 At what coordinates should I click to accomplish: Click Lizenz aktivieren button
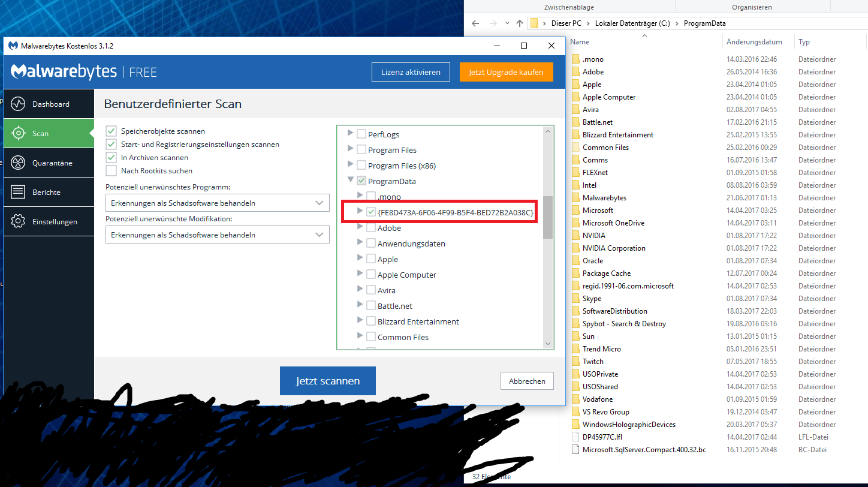pyautogui.click(x=411, y=72)
